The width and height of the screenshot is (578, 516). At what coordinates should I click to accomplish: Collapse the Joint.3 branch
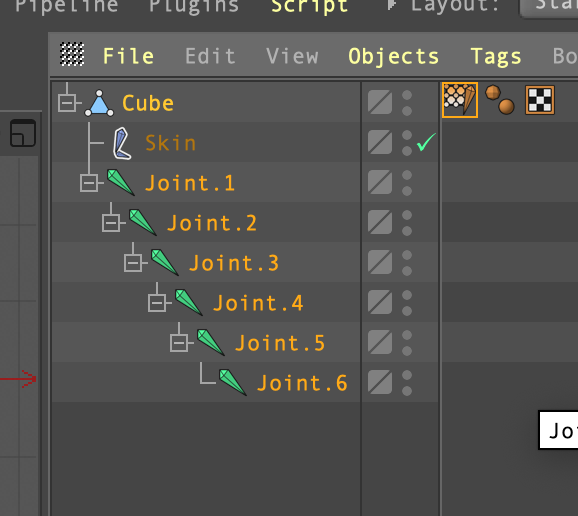(x=133, y=263)
